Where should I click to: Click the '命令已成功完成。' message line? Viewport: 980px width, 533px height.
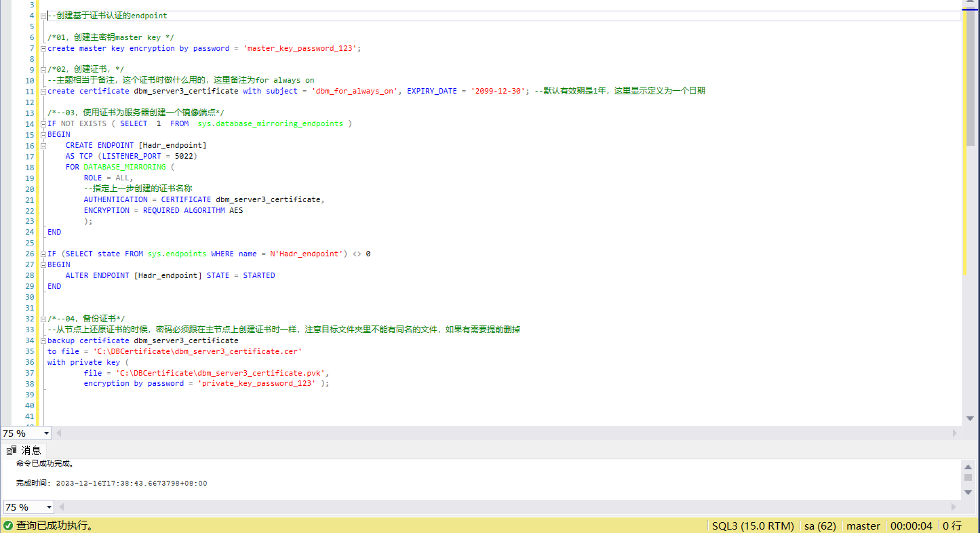pyautogui.click(x=45, y=464)
